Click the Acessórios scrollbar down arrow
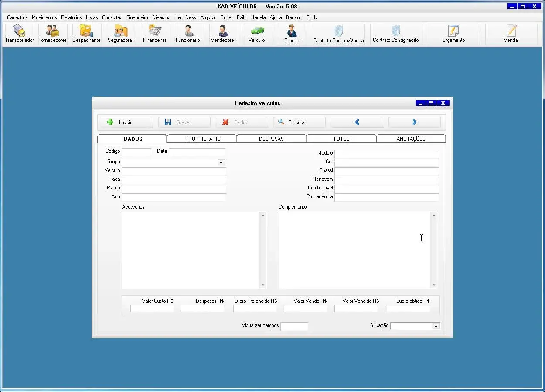Screen dimensions: 545x392 (263, 285)
